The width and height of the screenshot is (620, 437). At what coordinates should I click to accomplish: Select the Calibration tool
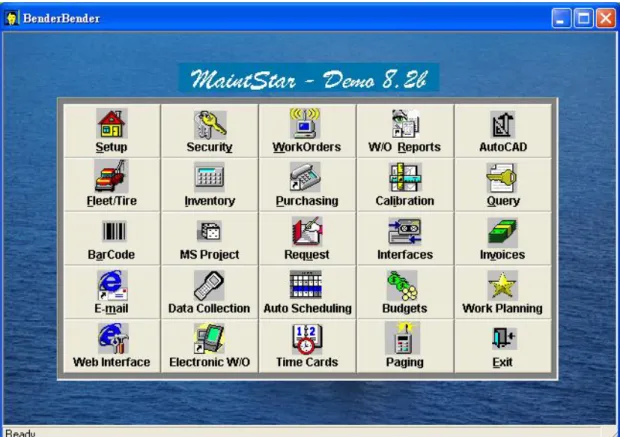405,185
